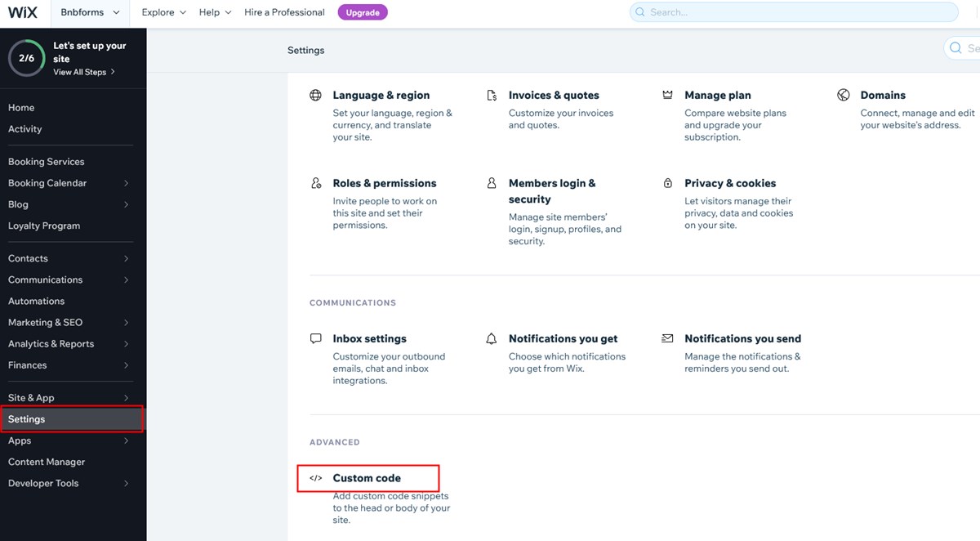This screenshot has height=541, width=980.
Task: Expand the Finances submenu arrow
Action: (127, 365)
